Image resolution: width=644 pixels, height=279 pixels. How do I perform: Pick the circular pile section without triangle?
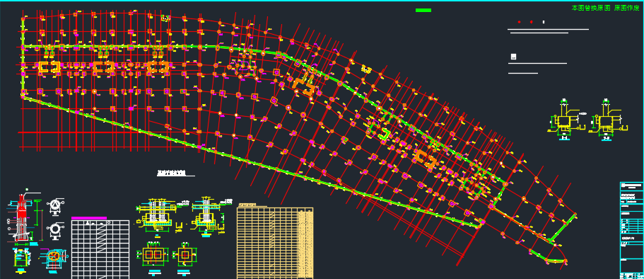pos(56,230)
